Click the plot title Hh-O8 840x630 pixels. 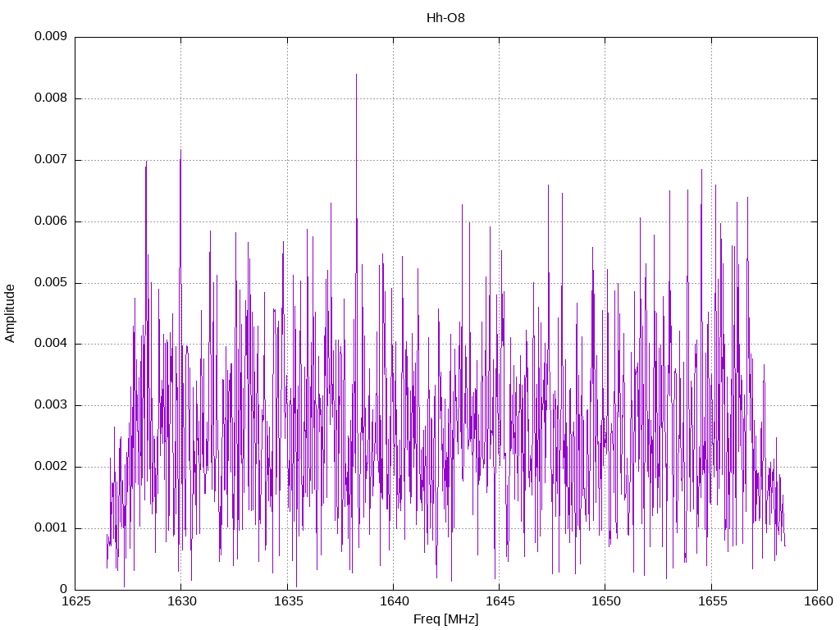tap(445, 18)
